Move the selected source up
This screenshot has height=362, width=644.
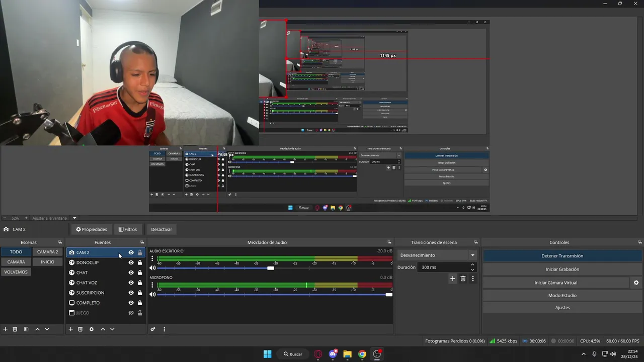coord(103,329)
